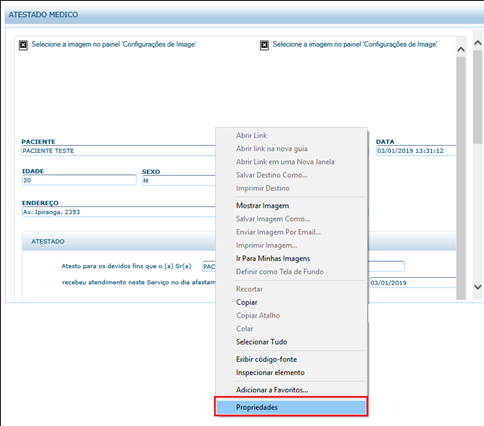484x426 pixels.
Task: Click the attendance date field 03/01/2019
Action: [x=413, y=283]
